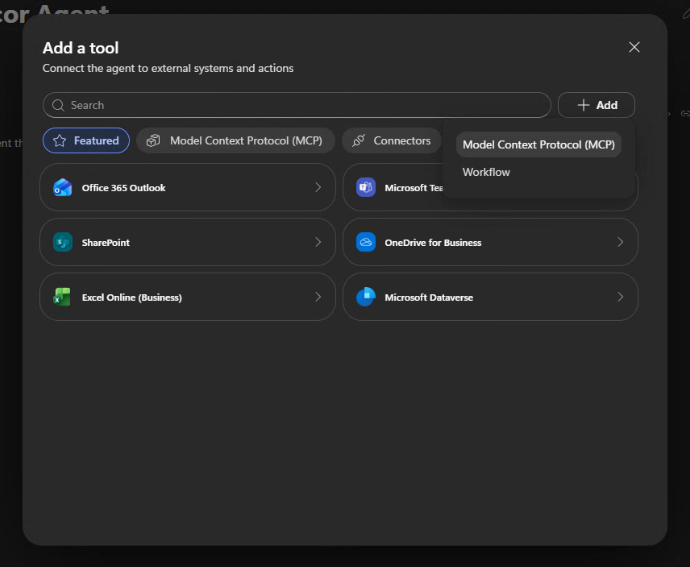Click inside the Search field
690x567 pixels.
tap(297, 105)
